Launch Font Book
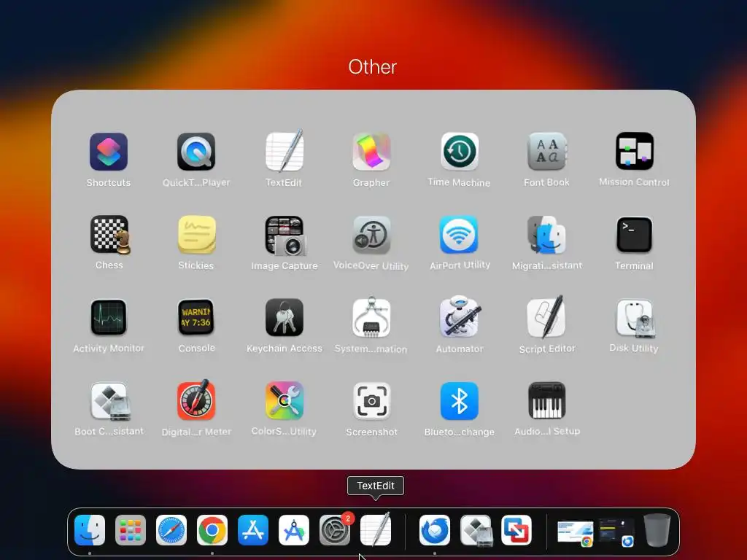747x560 pixels. coord(547,152)
